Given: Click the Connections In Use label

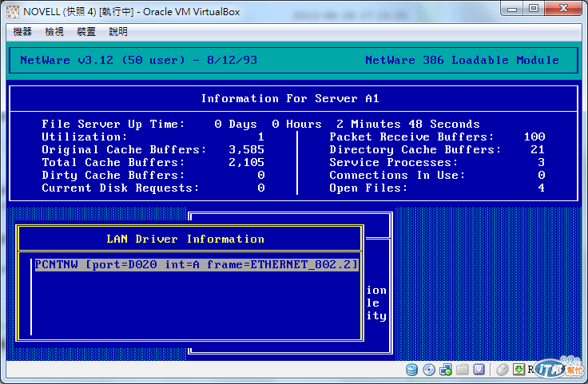Looking at the screenshot, I should pyautogui.click(x=397, y=175).
